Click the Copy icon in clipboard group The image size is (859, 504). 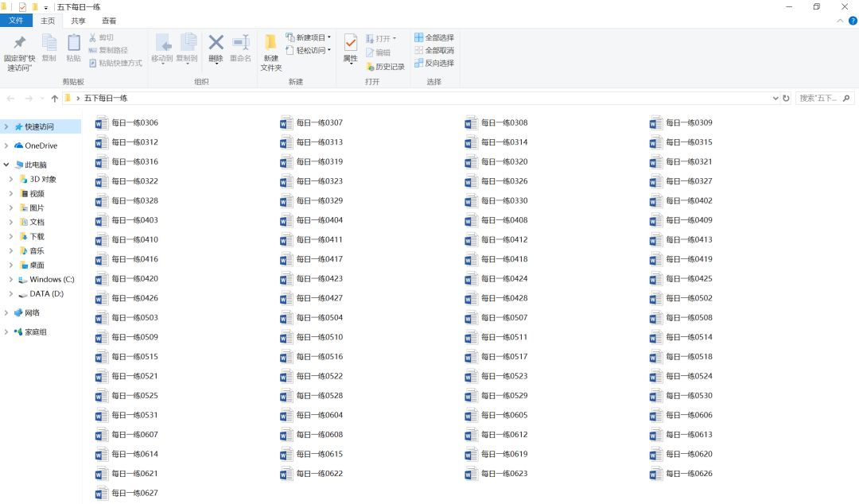pos(49,43)
